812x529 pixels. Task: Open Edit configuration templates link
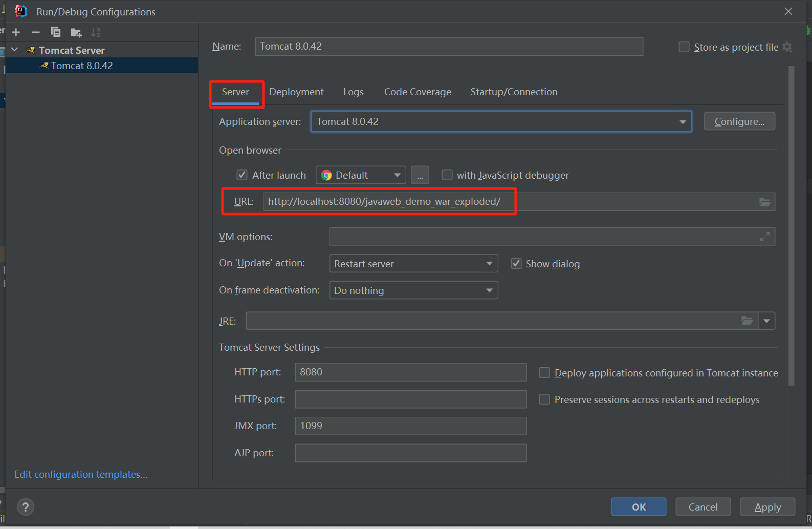point(81,475)
